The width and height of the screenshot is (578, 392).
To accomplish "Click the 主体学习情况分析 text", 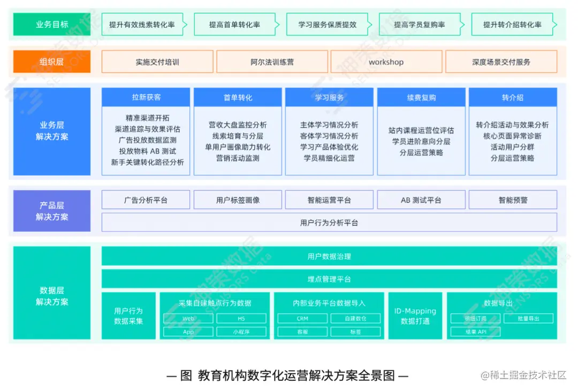I will pos(329,125).
